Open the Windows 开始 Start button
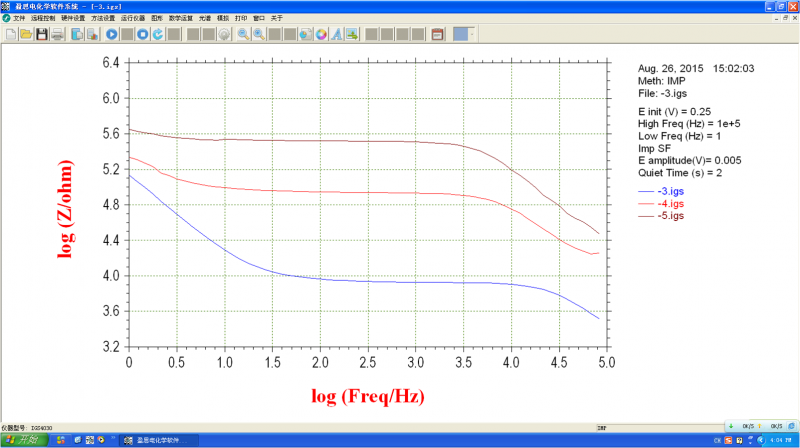 point(24,440)
